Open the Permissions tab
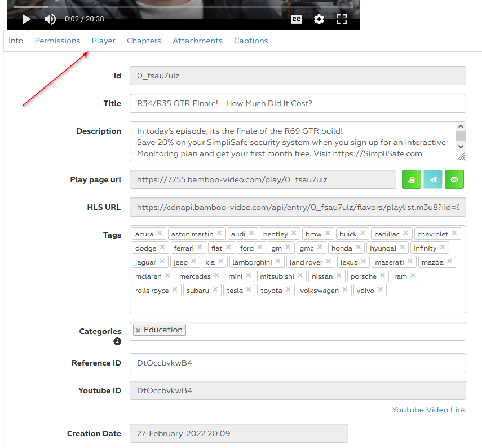Image resolution: width=482 pixels, height=448 pixels. [58, 41]
